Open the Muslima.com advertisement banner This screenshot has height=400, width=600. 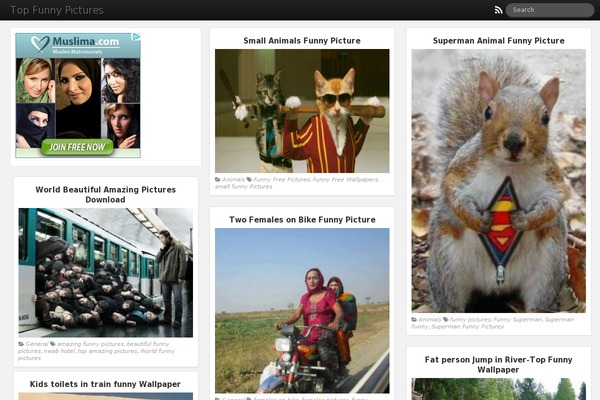pos(78,95)
